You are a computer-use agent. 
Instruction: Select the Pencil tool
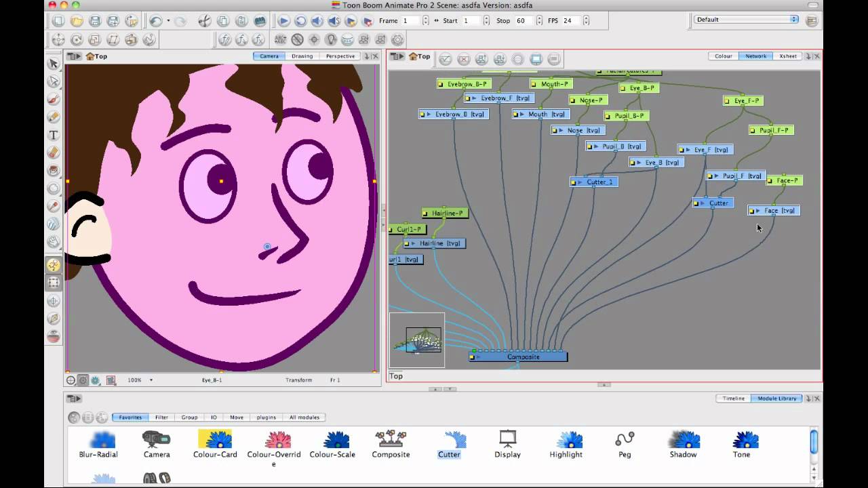[x=54, y=117]
